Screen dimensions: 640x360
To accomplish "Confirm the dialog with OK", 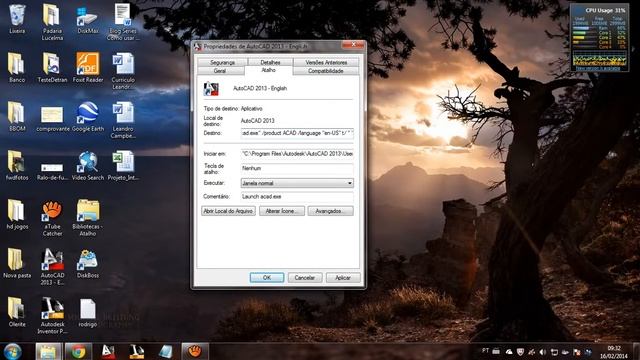I will click(x=267, y=278).
